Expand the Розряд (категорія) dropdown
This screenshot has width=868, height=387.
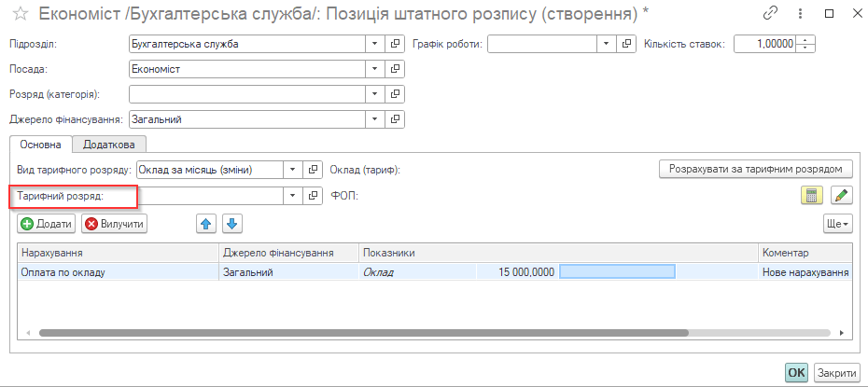pyautogui.click(x=374, y=94)
